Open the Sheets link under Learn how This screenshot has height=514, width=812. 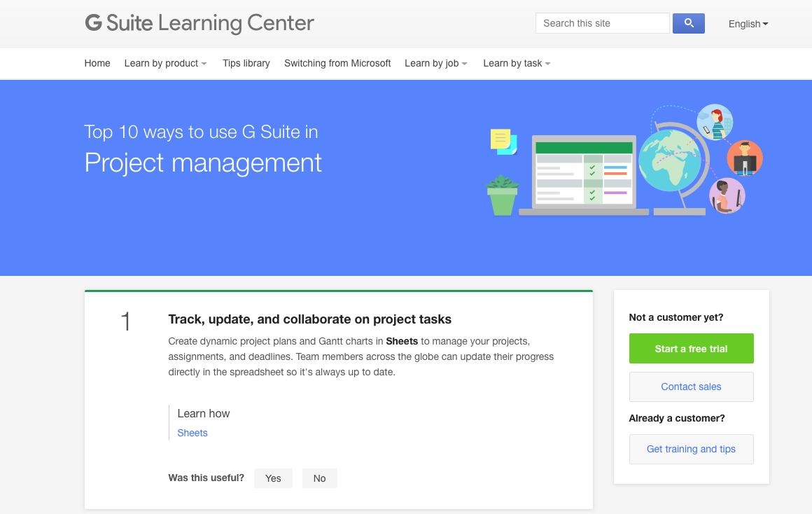click(x=192, y=433)
